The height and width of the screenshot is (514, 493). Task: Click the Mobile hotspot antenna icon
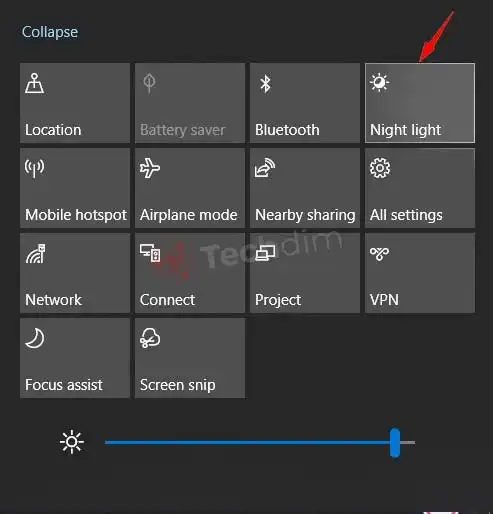tap(34, 168)
